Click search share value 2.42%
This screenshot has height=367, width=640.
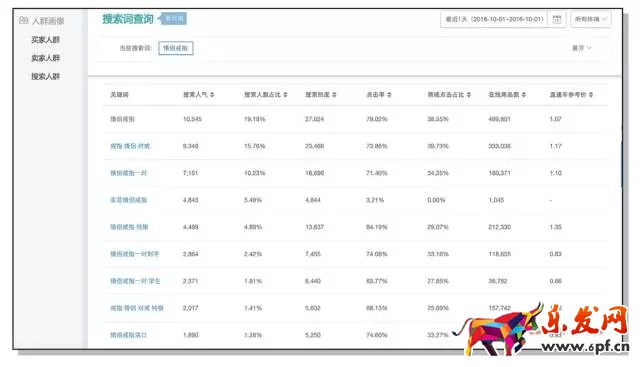[253, 254]
